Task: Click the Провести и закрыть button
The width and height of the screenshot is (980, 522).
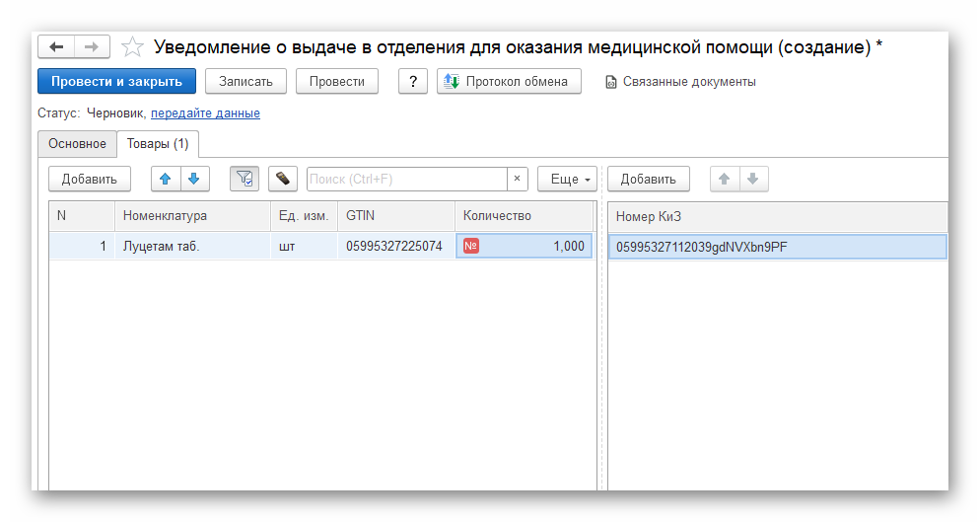Action: coord(117,81)
